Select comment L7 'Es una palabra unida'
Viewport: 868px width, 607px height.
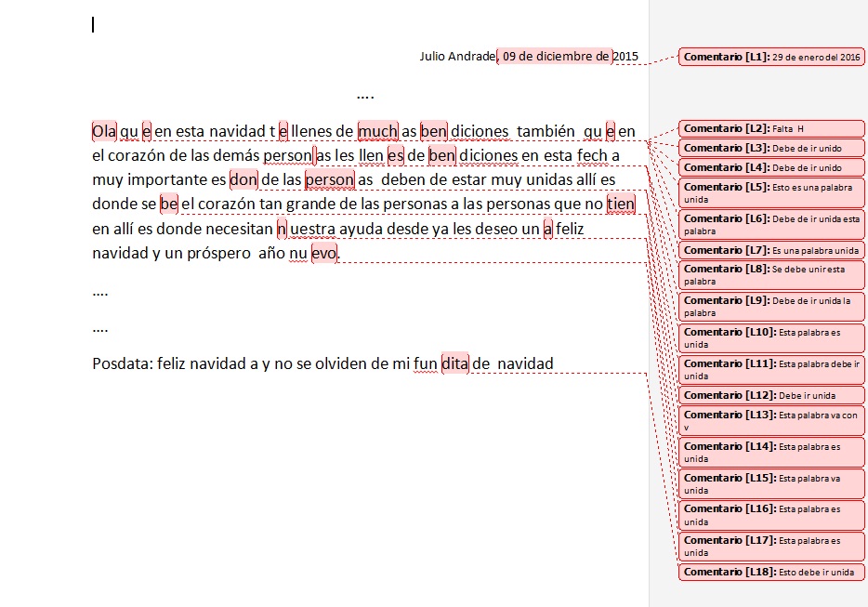click(x=771, y=250)
